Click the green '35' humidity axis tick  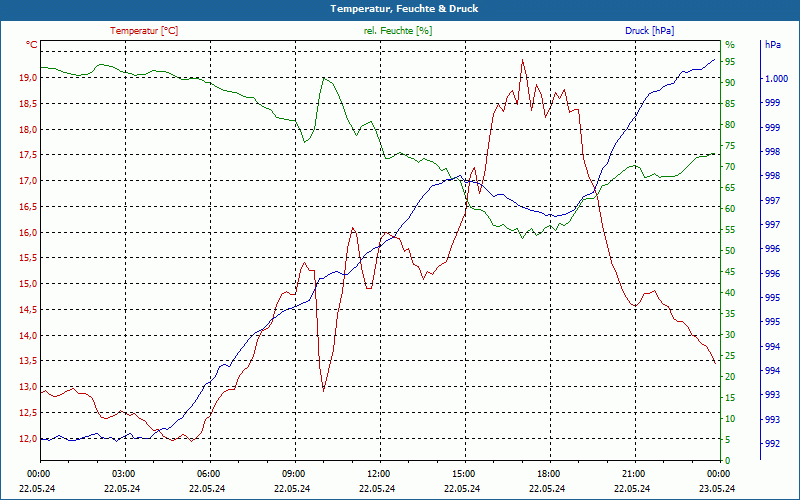click(730, 314)
